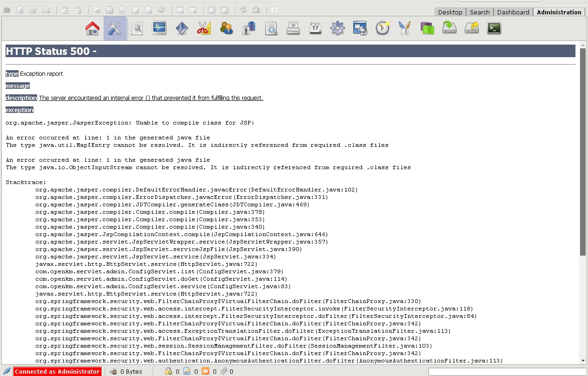
Task: Click the locked documents padlock status icon
Action: 169,371
